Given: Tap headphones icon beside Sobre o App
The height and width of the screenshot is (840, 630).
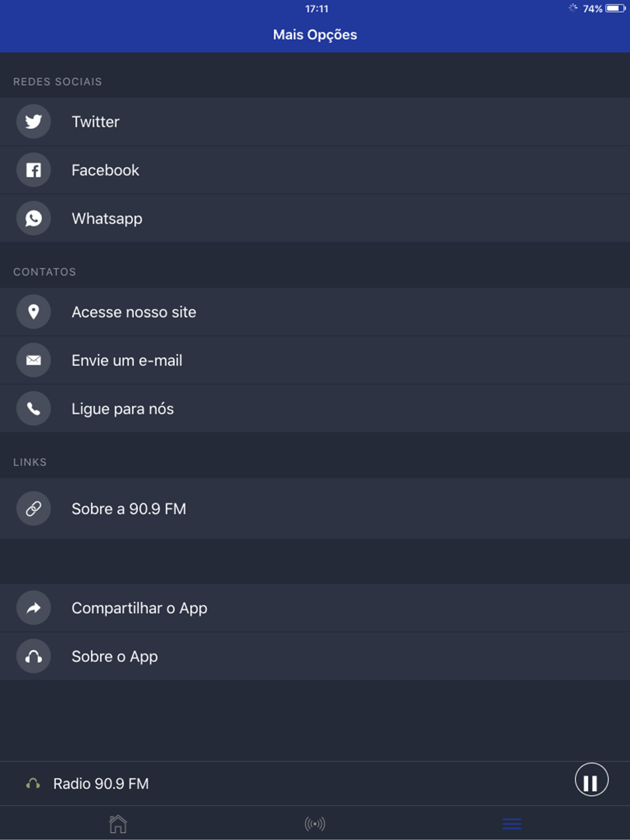Looking at the screenshot, I should coord(34,656).
